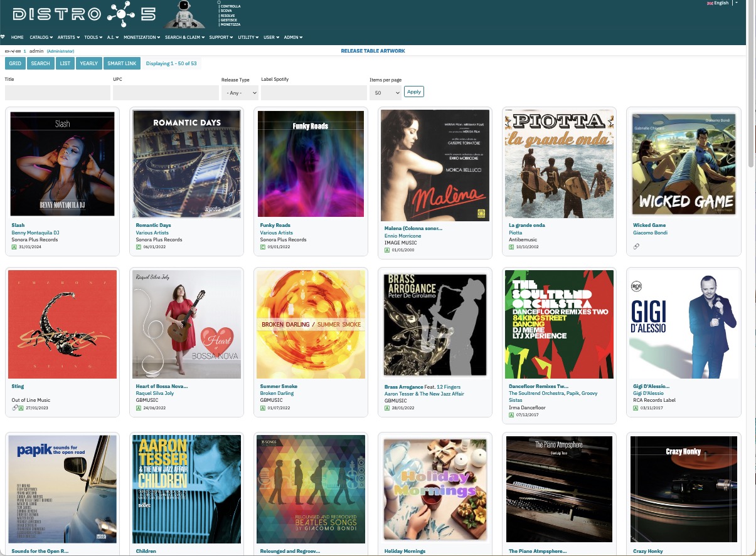Image resolution: width=756 pixels, height=556 pixels.
Task: Click the C status badge under Romantic Days
Action: (x=139, y=247)
